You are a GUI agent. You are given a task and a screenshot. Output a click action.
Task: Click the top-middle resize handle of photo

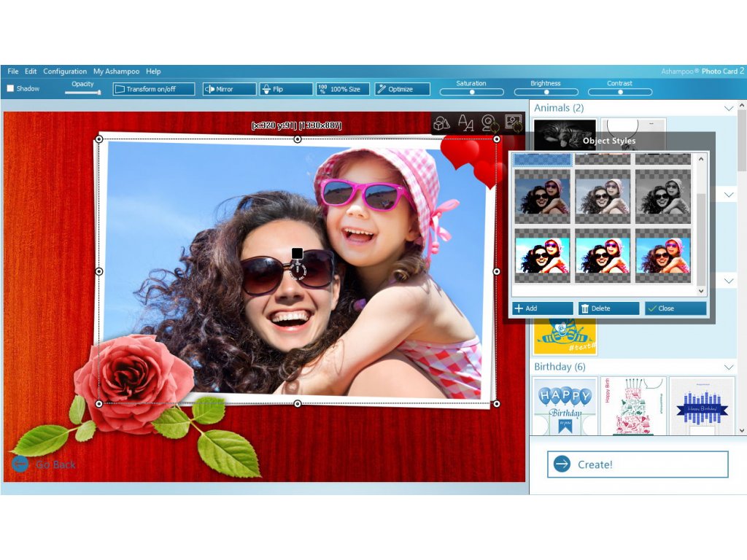pyautogui.click(x=298, y=139)
